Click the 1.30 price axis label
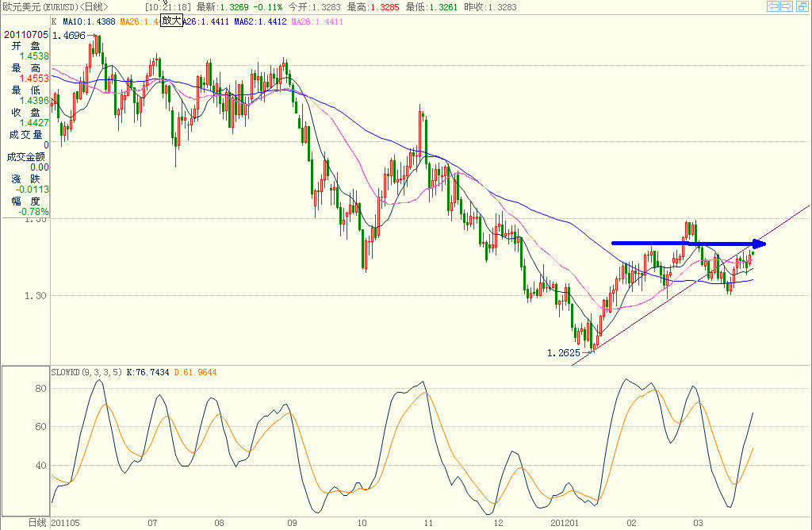 coord(35,296)
